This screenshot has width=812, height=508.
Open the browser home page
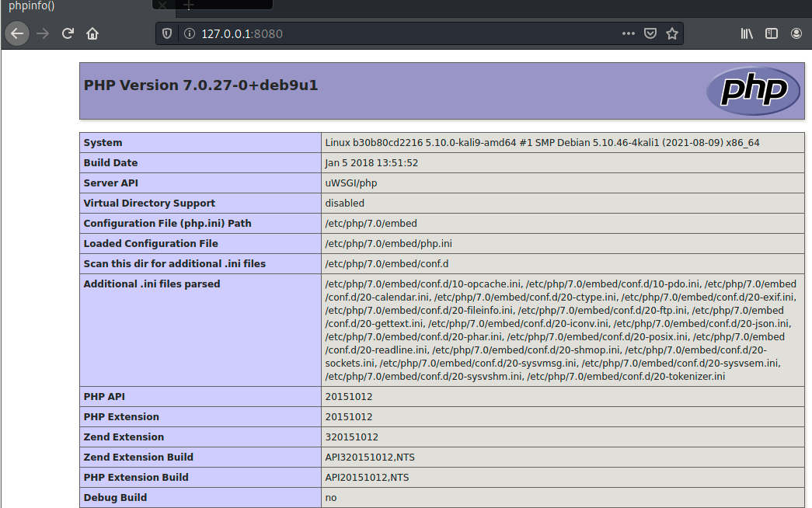point(92,33)
